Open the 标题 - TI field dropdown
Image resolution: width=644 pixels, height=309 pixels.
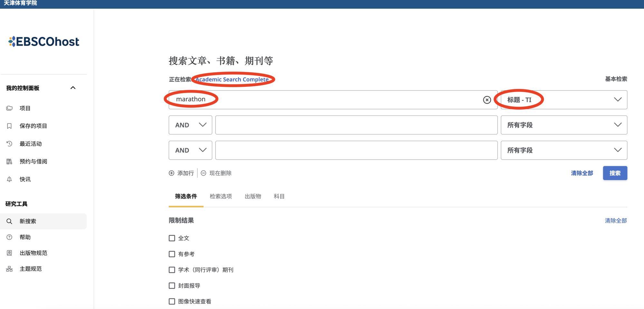point(563,100)
